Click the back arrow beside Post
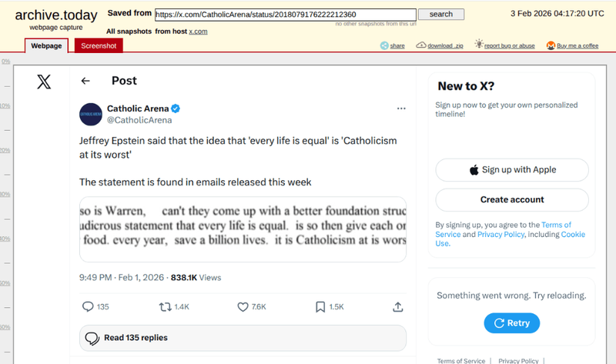This screenshot has height=364, width=616. (x=85, y=81)
